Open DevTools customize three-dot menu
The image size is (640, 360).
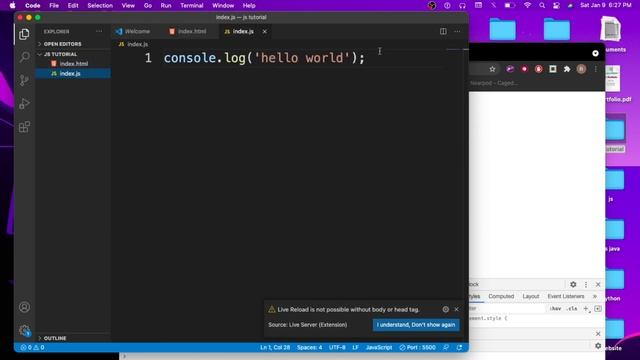click(586, 284)
